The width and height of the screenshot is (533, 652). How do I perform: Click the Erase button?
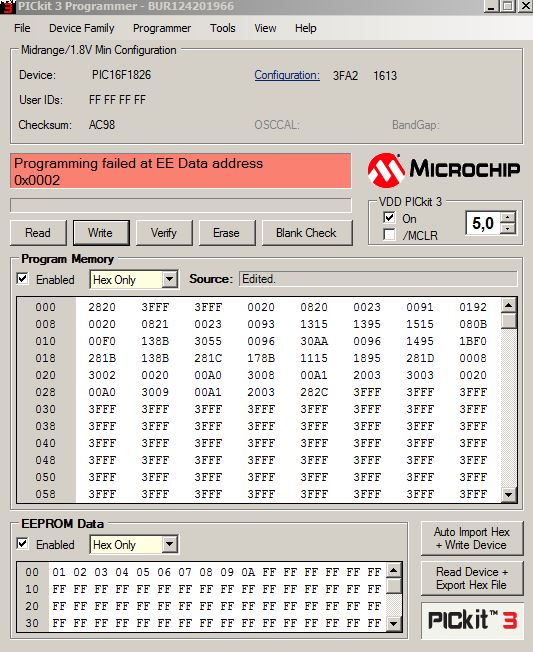pos(227,233)
